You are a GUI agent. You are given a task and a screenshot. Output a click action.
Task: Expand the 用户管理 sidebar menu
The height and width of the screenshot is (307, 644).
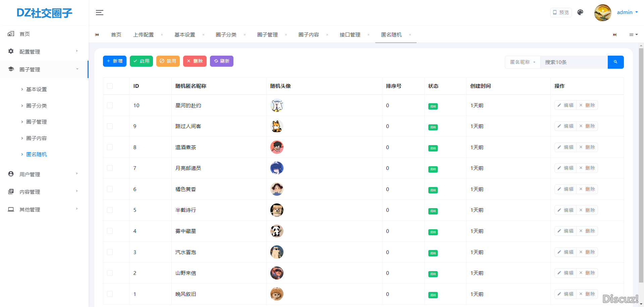pyautogui.click(x=44, y=174)
